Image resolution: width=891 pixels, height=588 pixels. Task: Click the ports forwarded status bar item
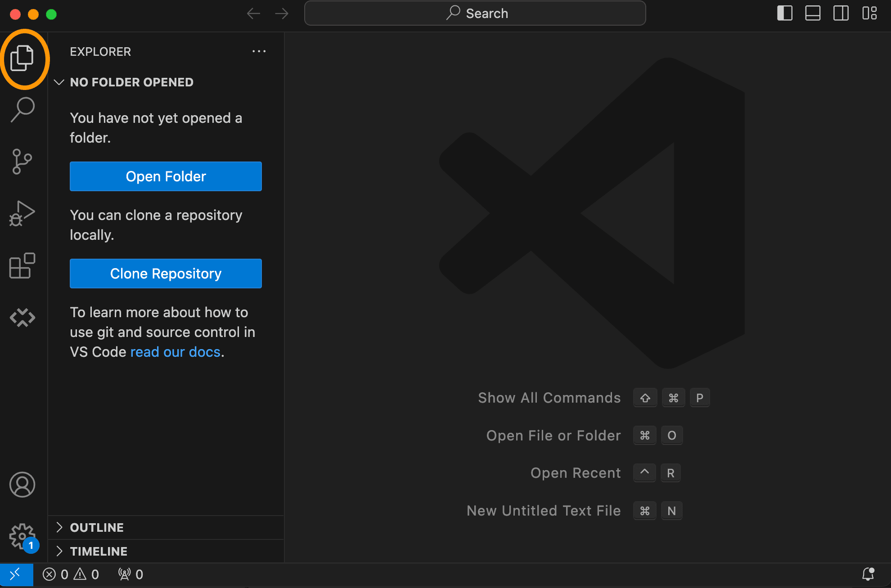pos(130,575)
